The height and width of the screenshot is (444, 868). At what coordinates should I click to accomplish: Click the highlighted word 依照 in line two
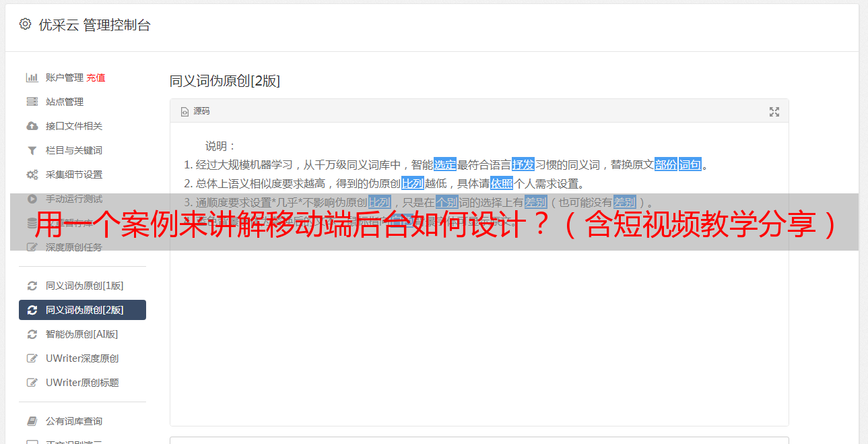tap(502, 183)
